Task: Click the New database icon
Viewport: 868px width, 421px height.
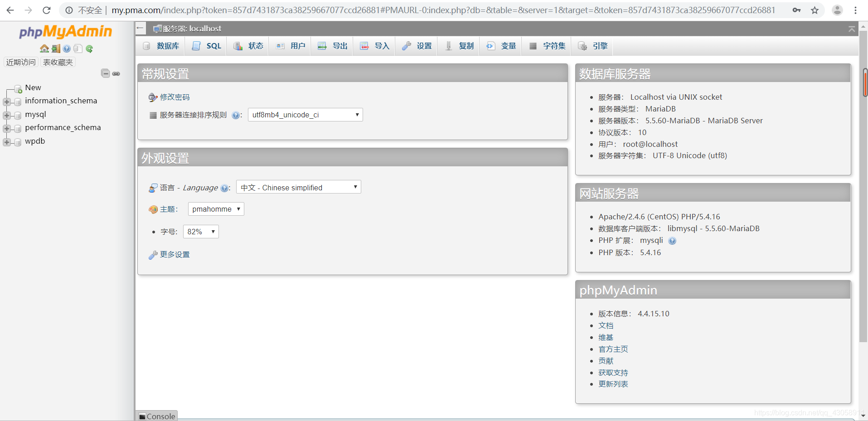Action: (x=18, y=88)
